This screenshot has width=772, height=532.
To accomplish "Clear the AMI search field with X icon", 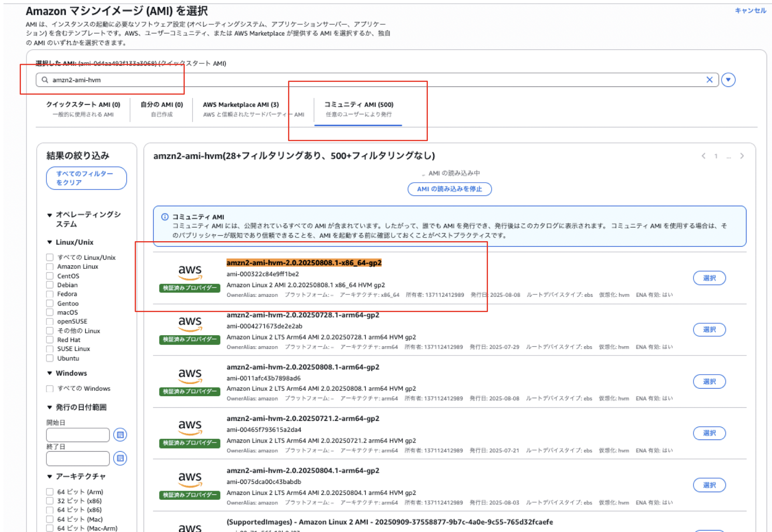I will click(709, 80).
